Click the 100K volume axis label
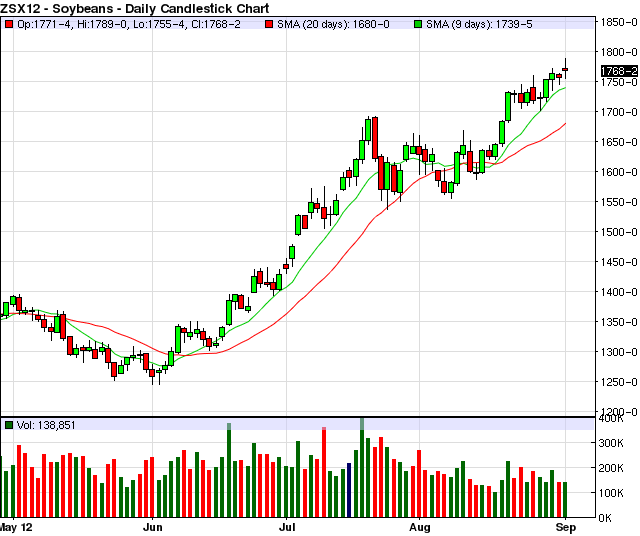This screenshot has width=640, height=536. pyautogui.click(x=611, y=493)
